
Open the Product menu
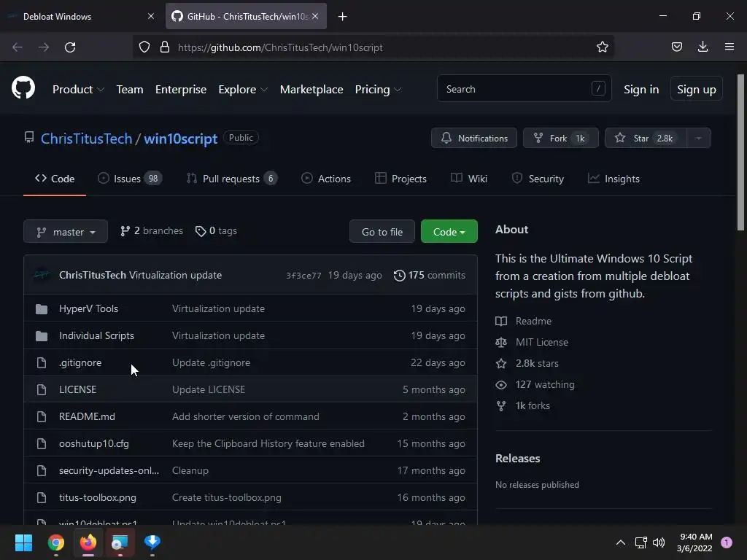click(78, 90)
